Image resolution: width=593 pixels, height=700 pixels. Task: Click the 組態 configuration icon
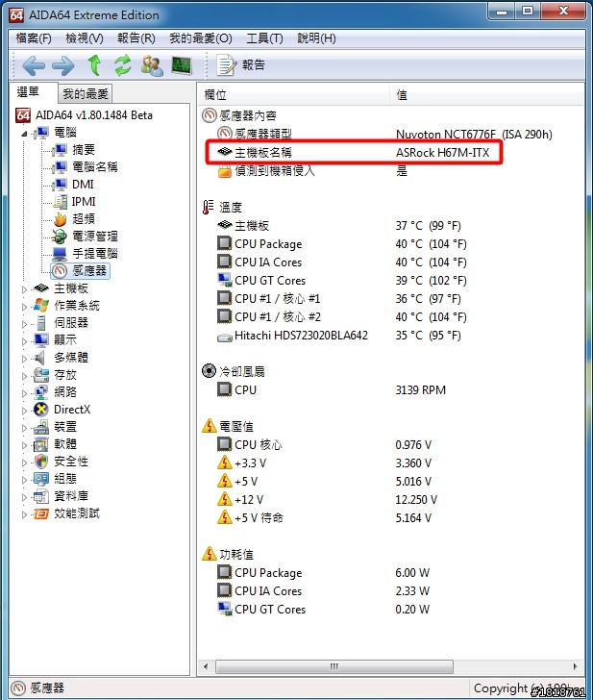[41, 479]
